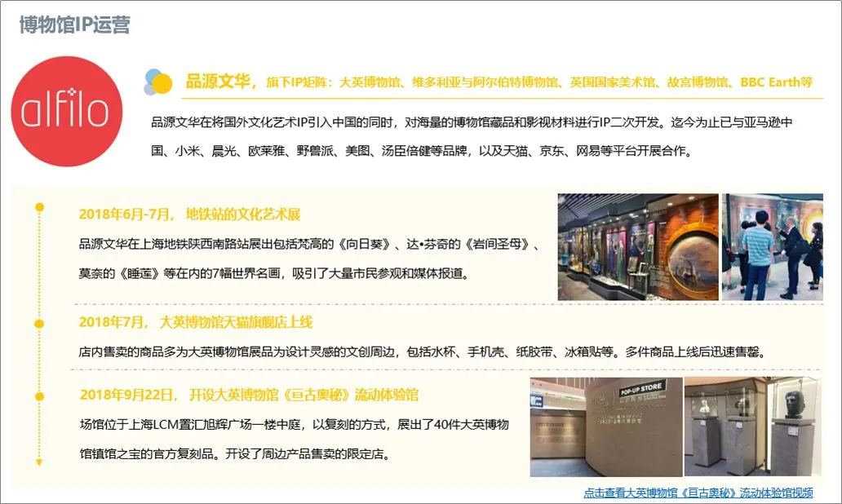The height and width of the screenshot is (504, 842).
Task: Click the line starting 店内售卖的商品多为大英博物馆展品
Action: coord(422,352)
